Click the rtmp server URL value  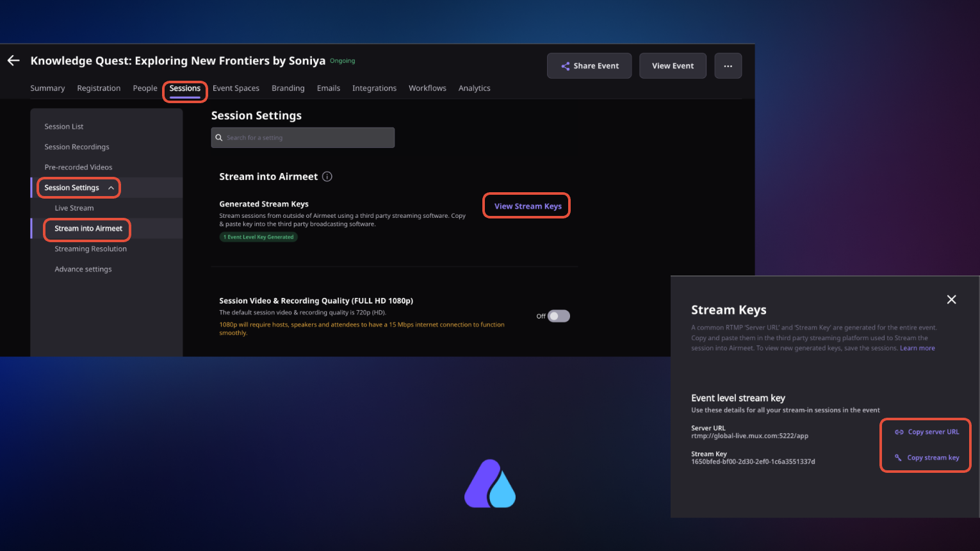749,436
